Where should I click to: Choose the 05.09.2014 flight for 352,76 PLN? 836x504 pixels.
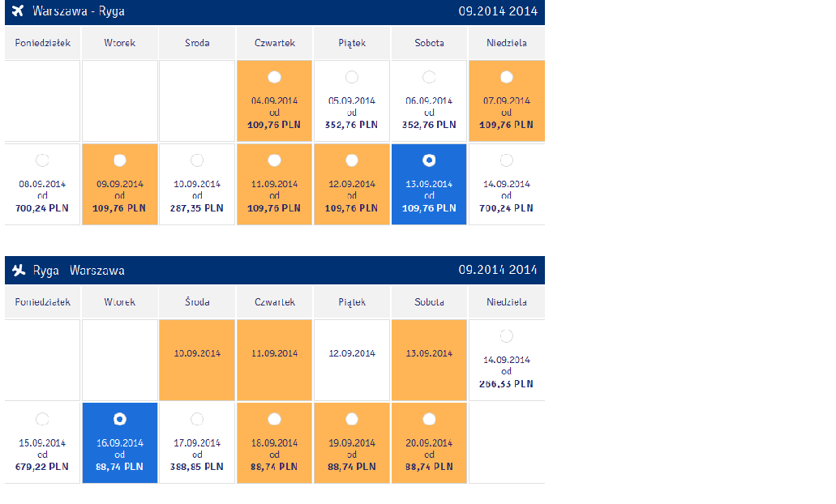coord(352,77)
